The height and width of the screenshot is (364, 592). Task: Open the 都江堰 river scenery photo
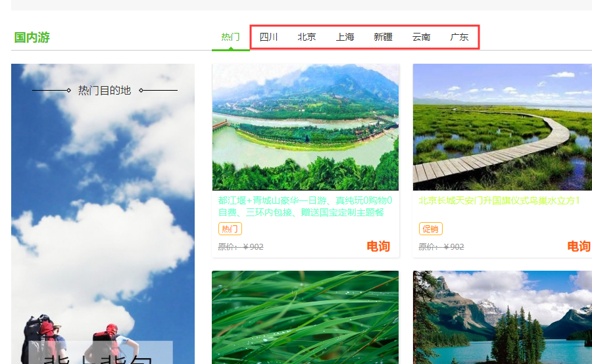pyautogui.click(x=305, y=127)
